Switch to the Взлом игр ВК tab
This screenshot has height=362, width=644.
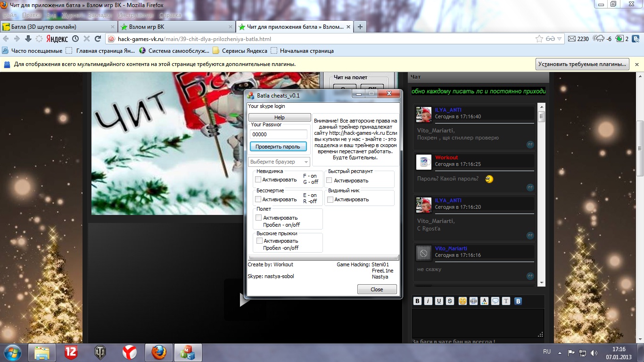[x=176, y=27]
